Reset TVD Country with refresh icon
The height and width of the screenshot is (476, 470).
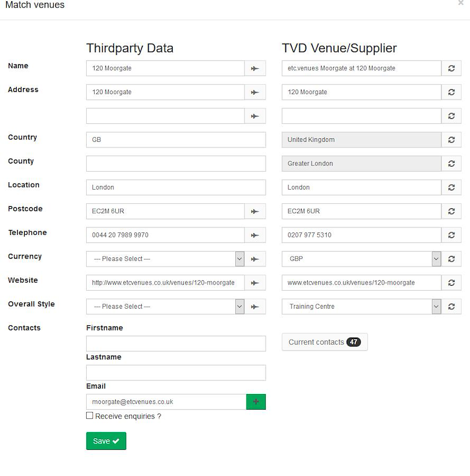[x=451, y=140]
